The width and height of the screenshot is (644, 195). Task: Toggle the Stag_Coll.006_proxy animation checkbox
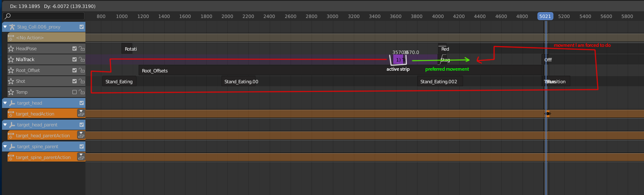[82, 27]
